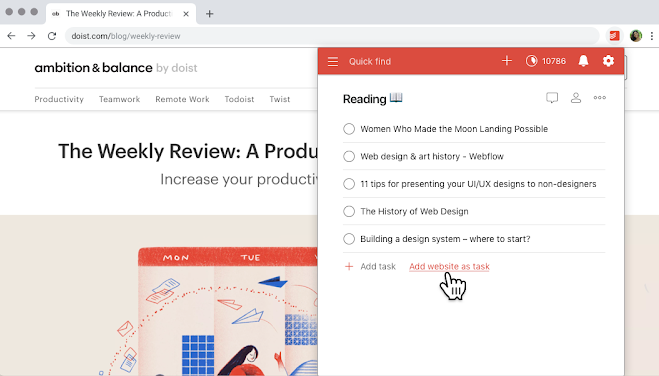Open the karma score 10786

(x=546, y=61)
